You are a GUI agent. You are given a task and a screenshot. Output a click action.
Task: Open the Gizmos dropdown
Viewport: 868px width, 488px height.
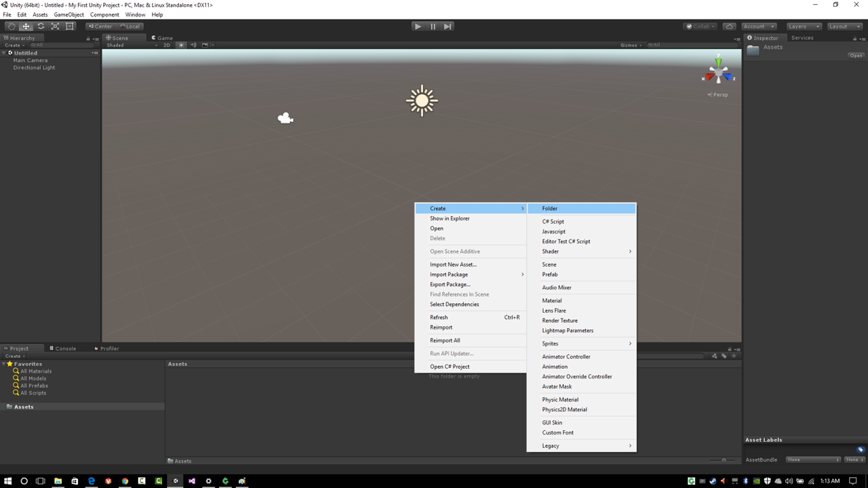[631, 45]
